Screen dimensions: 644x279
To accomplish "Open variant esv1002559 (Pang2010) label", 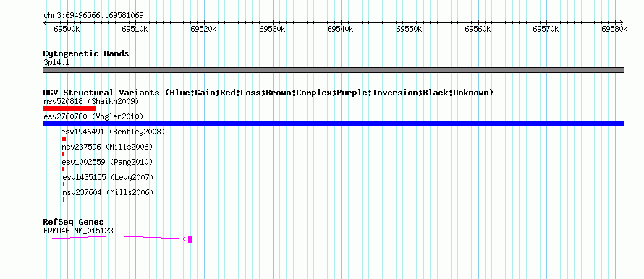I will 107,162.
